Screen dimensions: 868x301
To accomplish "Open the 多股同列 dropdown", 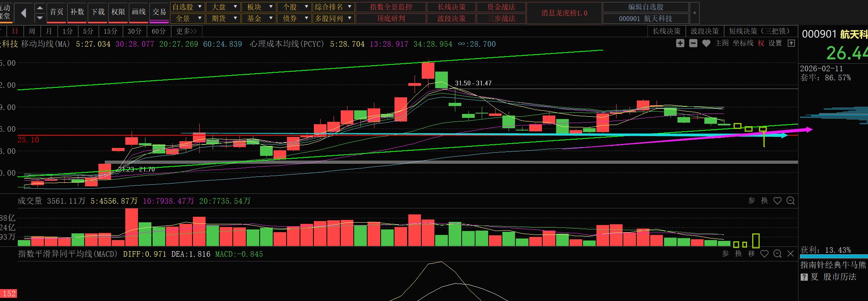I will click(x=334, y=19).
